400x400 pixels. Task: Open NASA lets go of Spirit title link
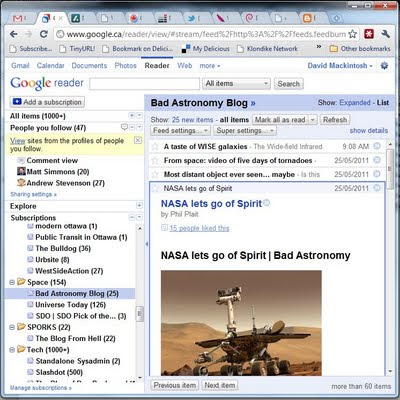pyautogui.click(x=211, y=204)
